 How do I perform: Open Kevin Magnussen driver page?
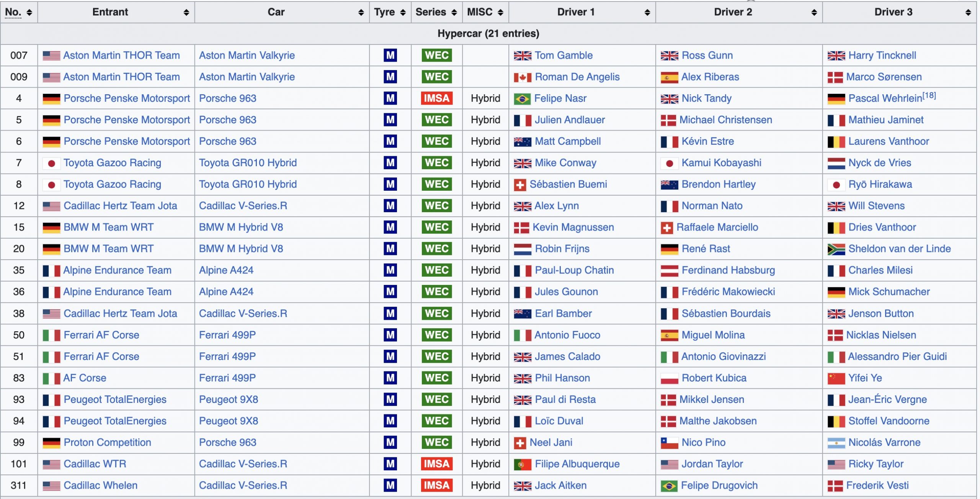tap(573, 227)
